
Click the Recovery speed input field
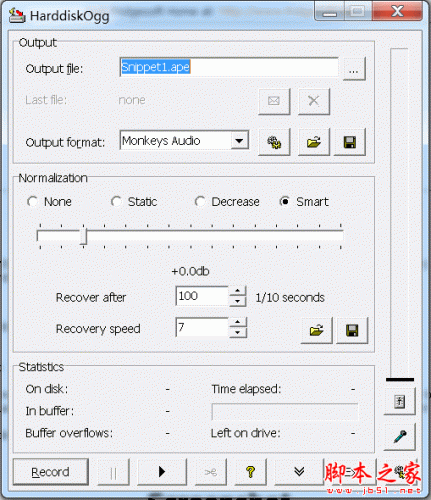(202, 327)
